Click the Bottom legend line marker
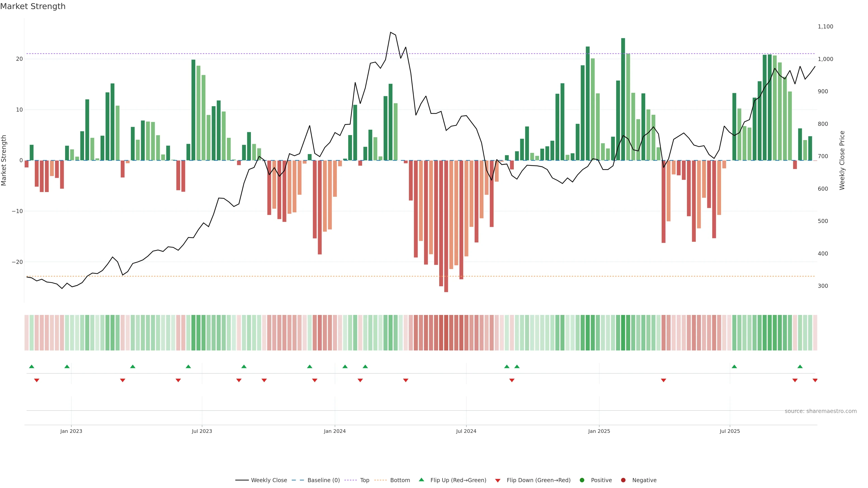This screenshot has width=868, height=488. click(x=380, y=480)
